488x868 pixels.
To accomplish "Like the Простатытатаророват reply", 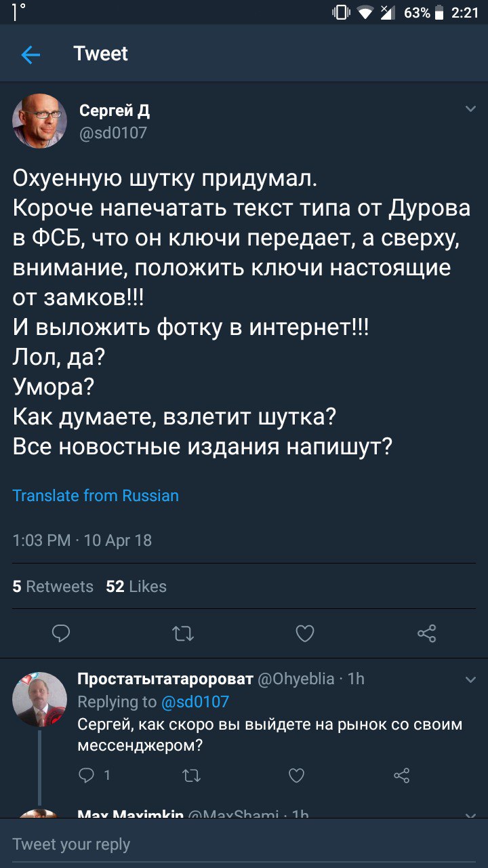I will (x=296, y=775).
